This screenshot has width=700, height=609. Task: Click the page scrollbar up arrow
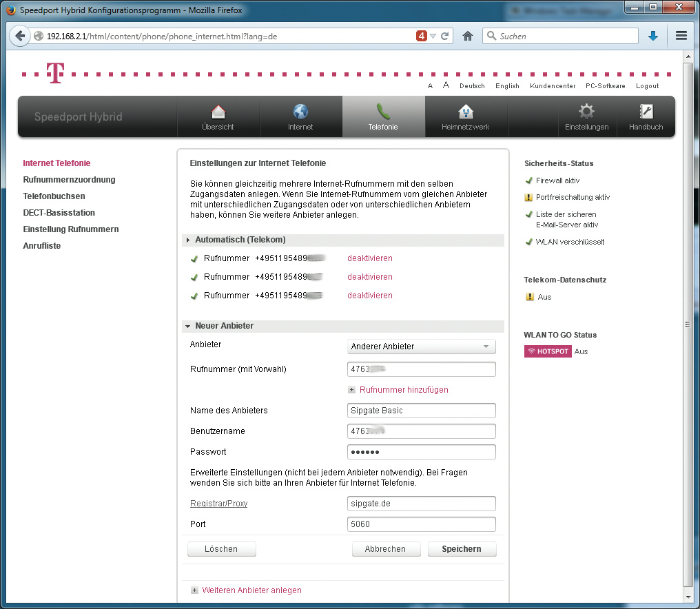[688, 56]
